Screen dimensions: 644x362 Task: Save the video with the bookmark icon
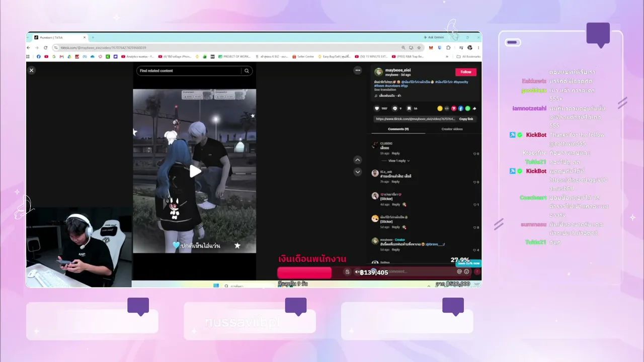[409, 108]
